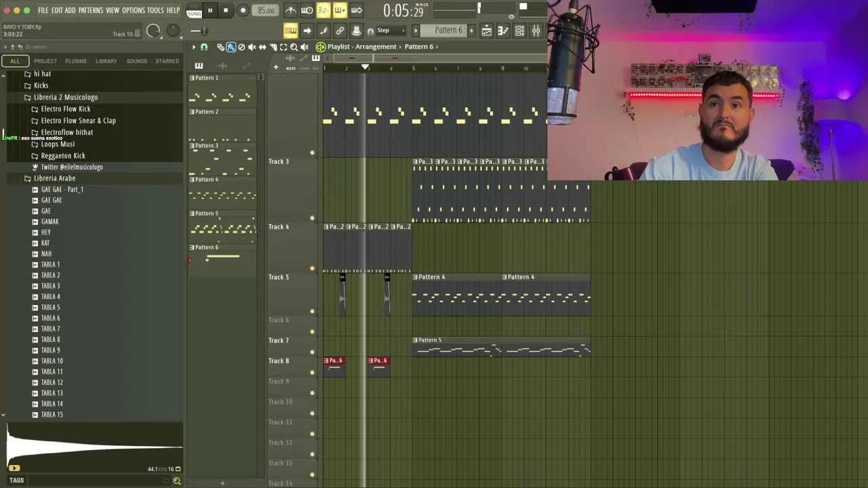Select the Mute tool in Playlist

pos(252,47)
